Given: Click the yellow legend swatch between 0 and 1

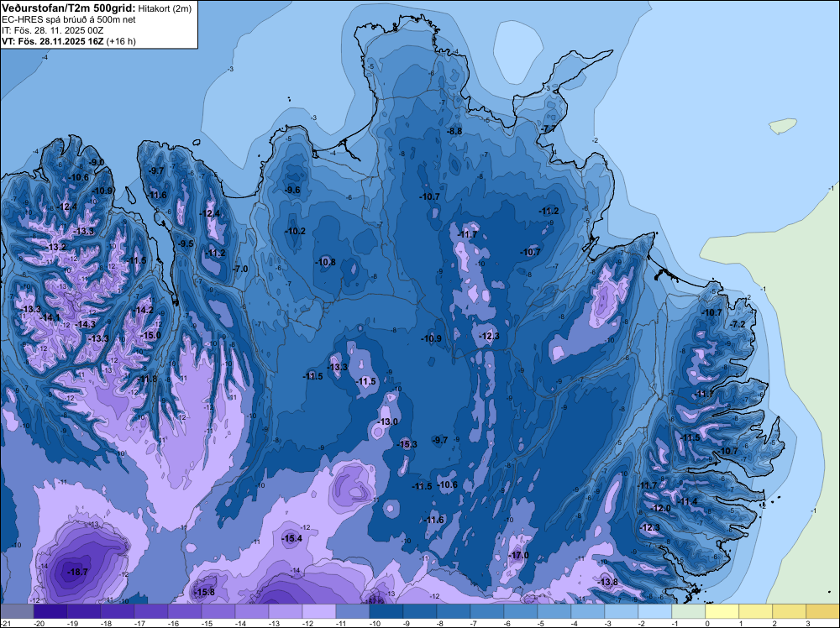Looking at the screenshot, I should click(722, 612).
